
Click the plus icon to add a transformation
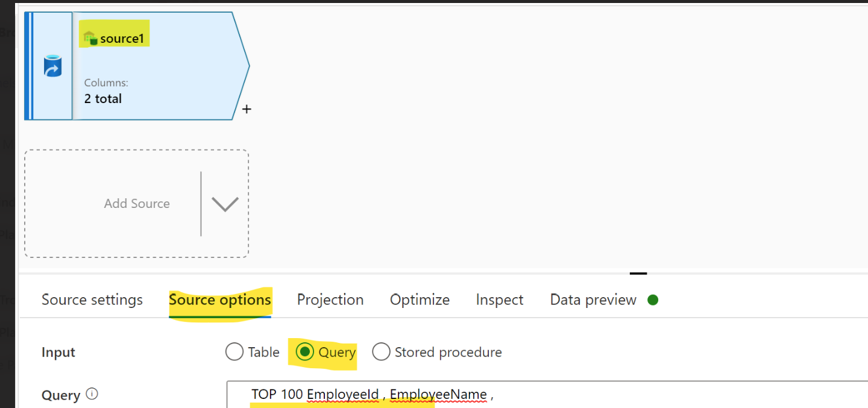pos(247,109)
